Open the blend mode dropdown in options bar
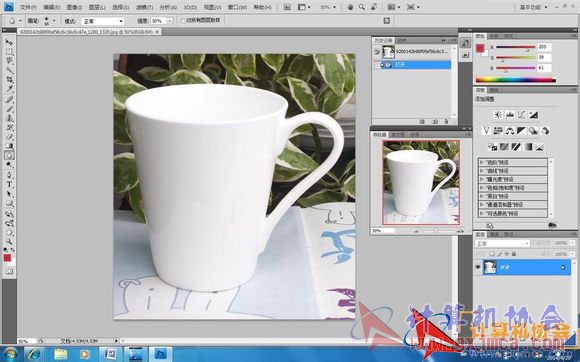This screenshot has width=580, height=362. (x=102, y=21)
